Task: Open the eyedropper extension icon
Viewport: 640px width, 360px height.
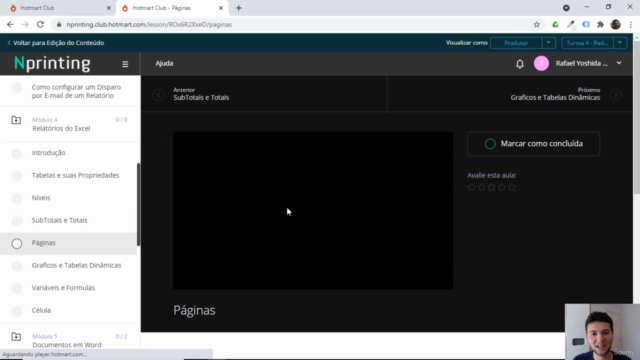Action: pos(571,24)
